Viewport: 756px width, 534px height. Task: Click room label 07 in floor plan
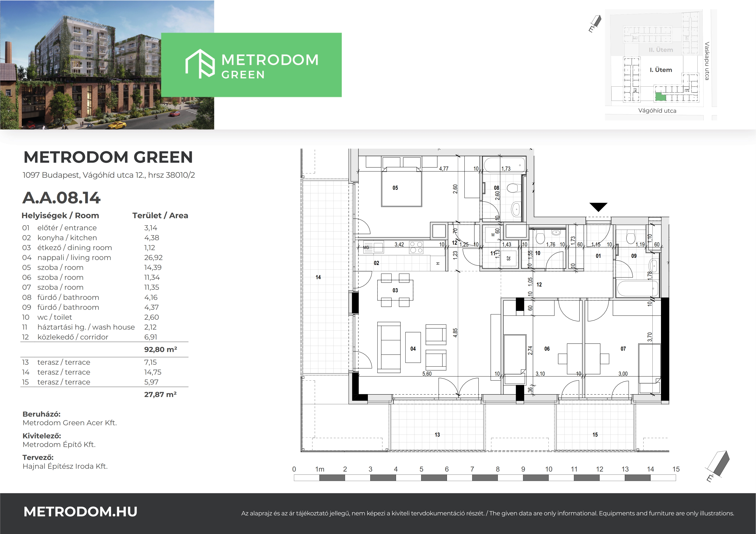coord(623,349)
